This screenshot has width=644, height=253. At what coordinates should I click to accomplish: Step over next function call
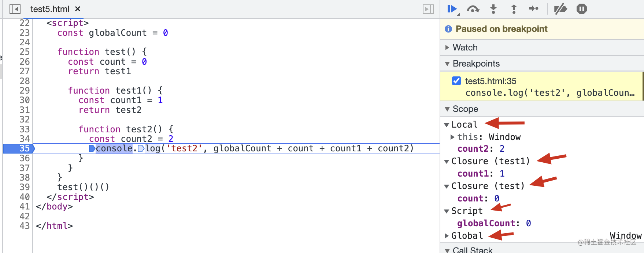pos(473,9)
